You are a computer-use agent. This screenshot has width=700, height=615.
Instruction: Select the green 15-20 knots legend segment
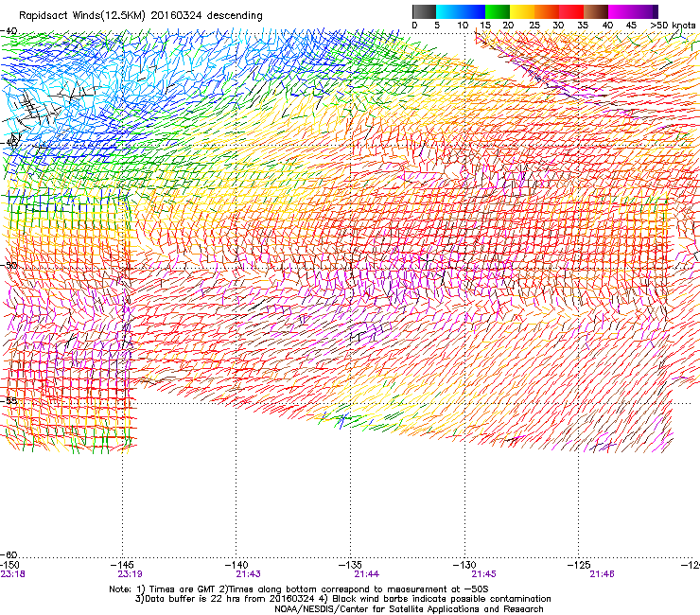(x=498, y=11)
